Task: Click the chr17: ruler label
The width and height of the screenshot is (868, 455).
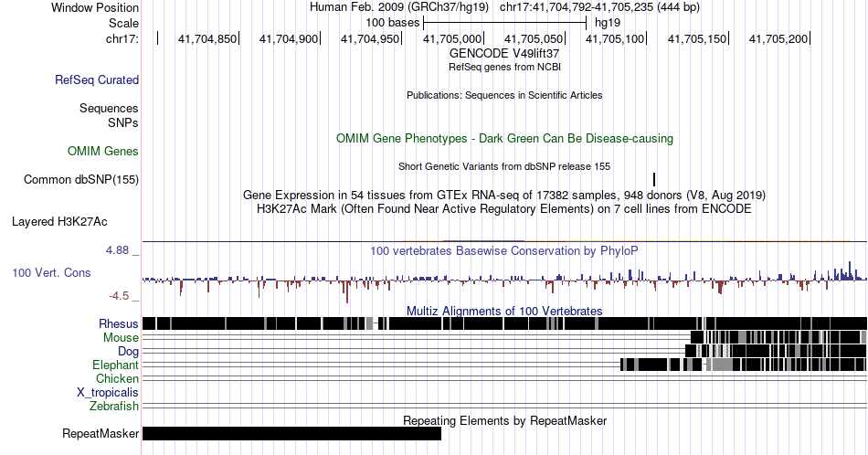Action: click(x=122, y=38)
